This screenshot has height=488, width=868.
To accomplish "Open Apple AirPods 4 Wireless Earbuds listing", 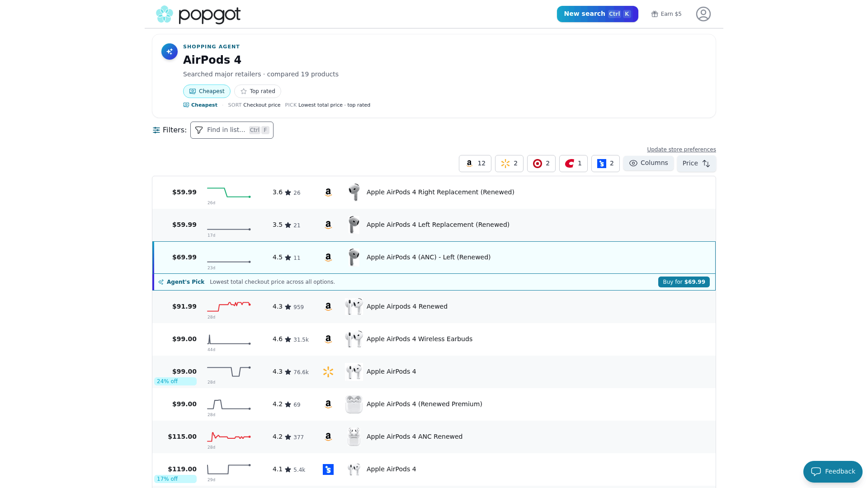I will [x=419, y=339].
